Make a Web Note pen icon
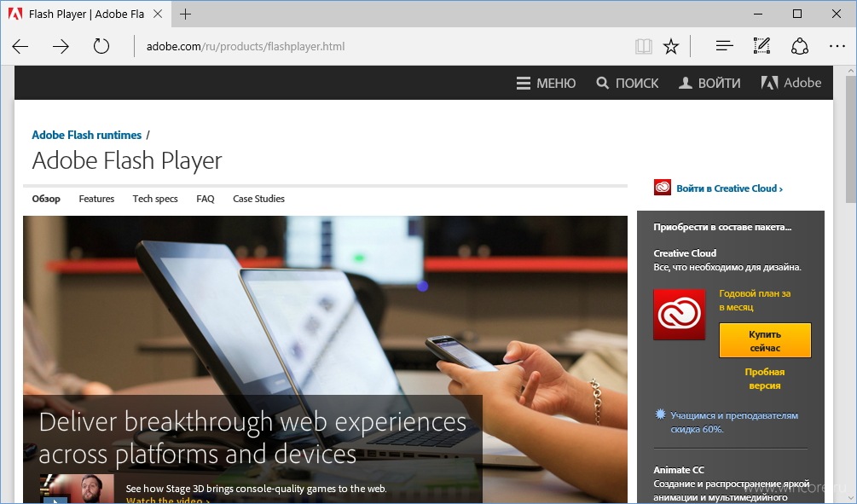This screenshot has width=857, height=504. pos(761,46)
